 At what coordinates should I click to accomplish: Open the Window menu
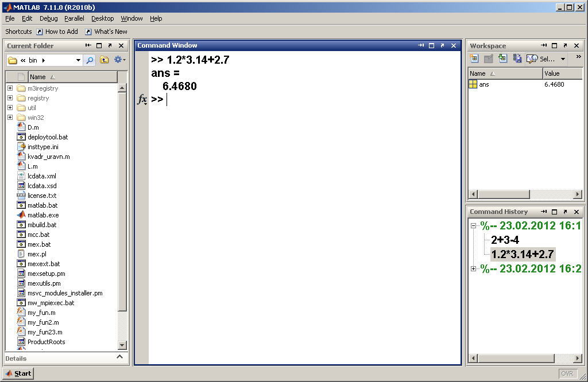point(131,18)
